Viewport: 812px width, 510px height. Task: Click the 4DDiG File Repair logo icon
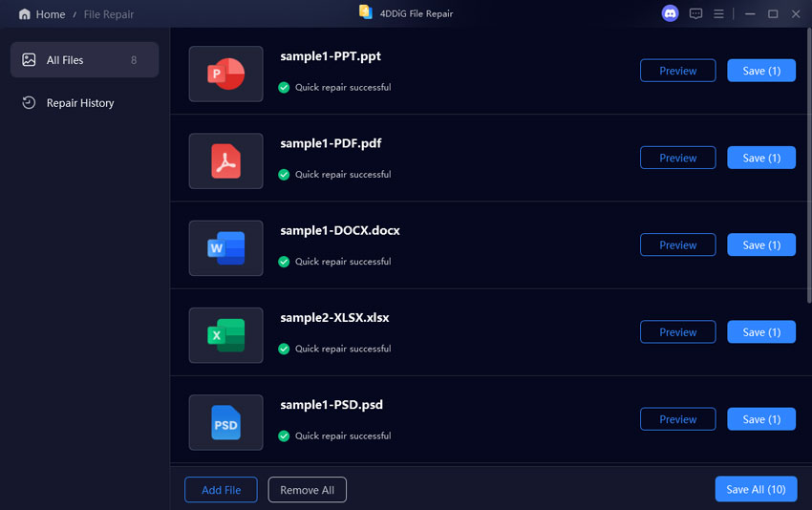click(x=366, y=11)
